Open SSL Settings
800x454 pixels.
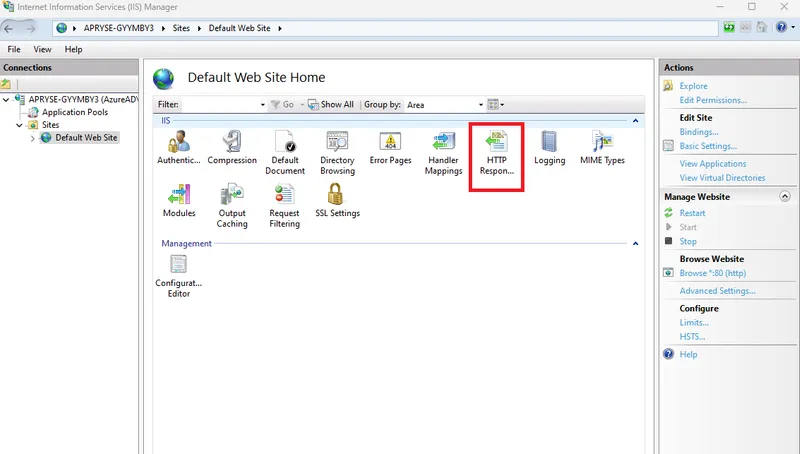(x=337, y=200)
